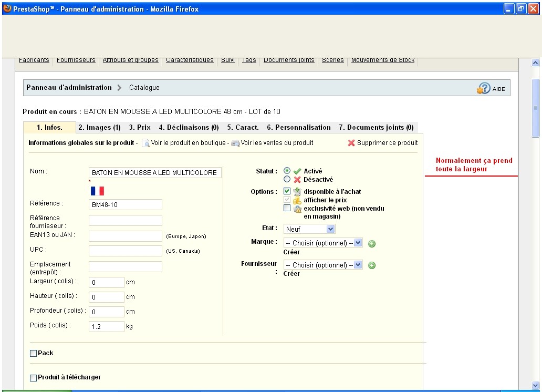This screenshot has width=542, height=392.
Task: Click the disponible à l'achat cart icon
Action: point(297,192)
